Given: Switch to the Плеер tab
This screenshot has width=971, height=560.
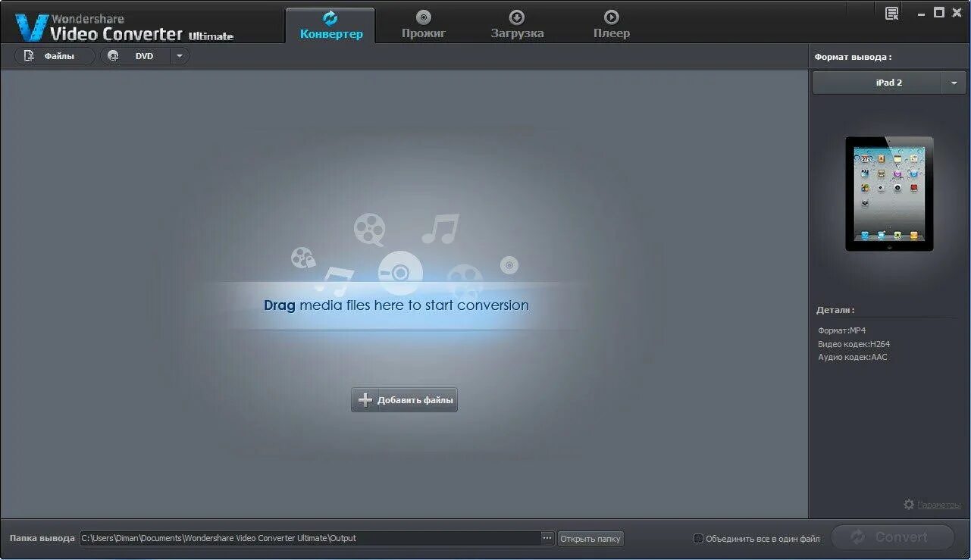Looking at the screenshot, I should click(x=611, y=26).
